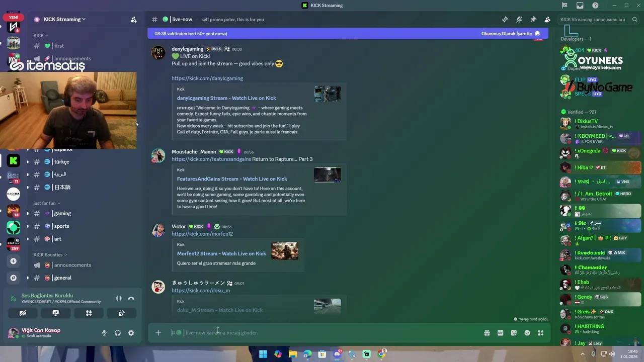644x362 pixels.
Task: Open the apps icon in message bar
Action: coord(541,333)
